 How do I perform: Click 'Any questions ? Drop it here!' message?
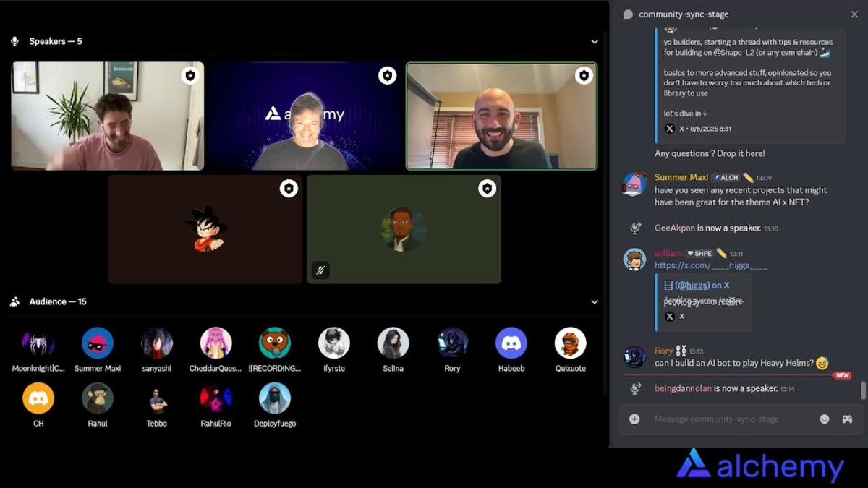(710, 153)
